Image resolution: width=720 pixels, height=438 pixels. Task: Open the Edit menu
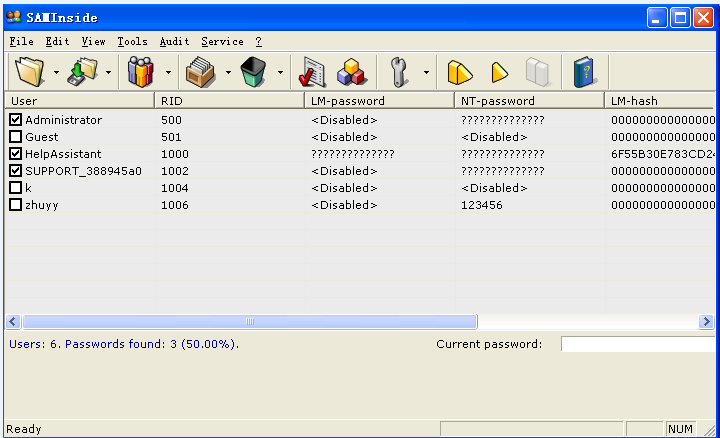click(57, 41)
